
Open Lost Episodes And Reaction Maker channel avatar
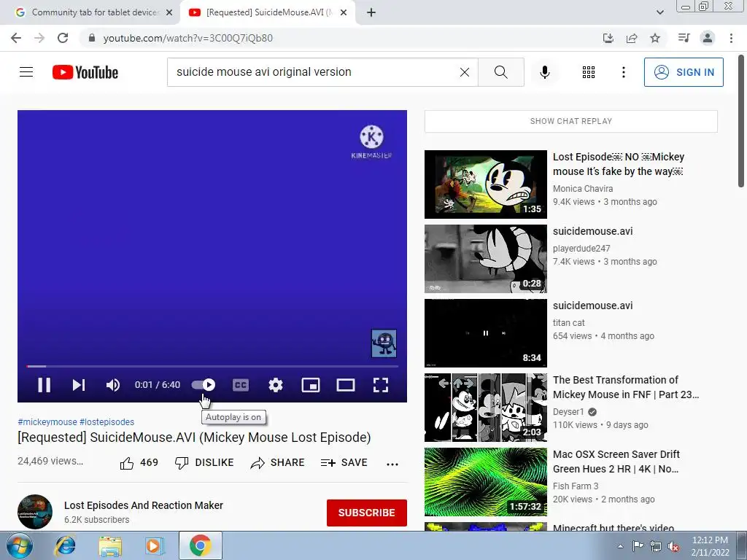[x=35, y=512]
